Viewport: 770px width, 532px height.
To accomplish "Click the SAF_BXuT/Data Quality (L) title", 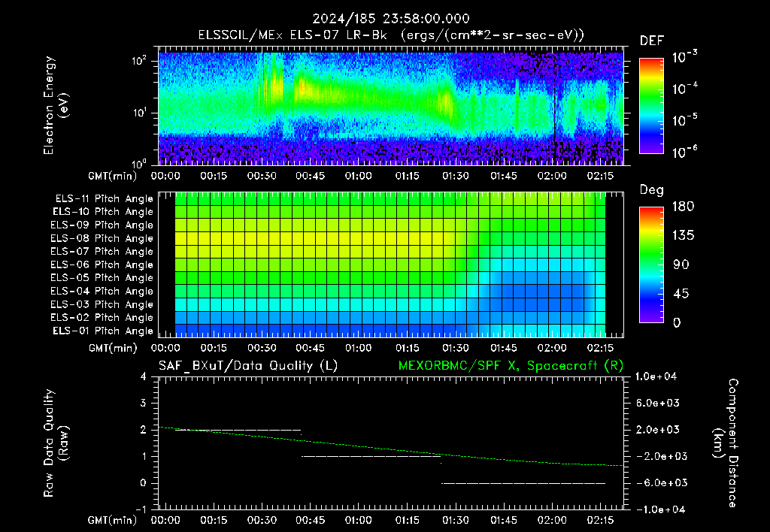I will 248,366.
